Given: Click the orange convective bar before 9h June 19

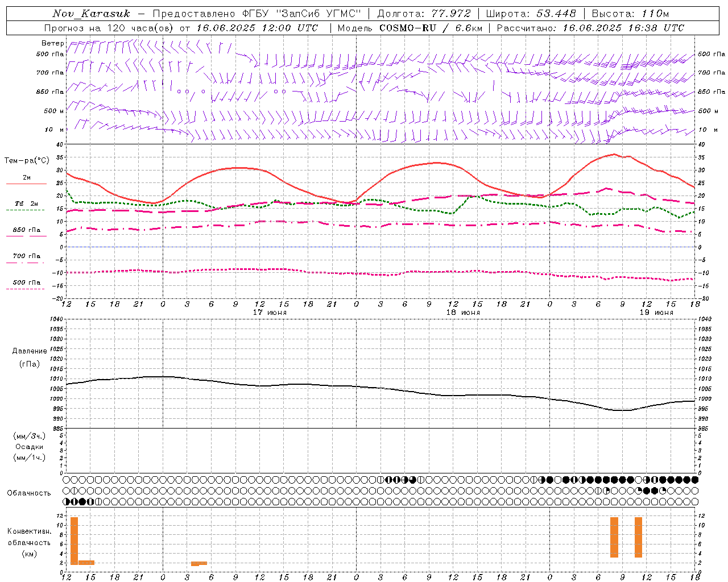Looking at the screenshot, I should click(x=614, y=537).
